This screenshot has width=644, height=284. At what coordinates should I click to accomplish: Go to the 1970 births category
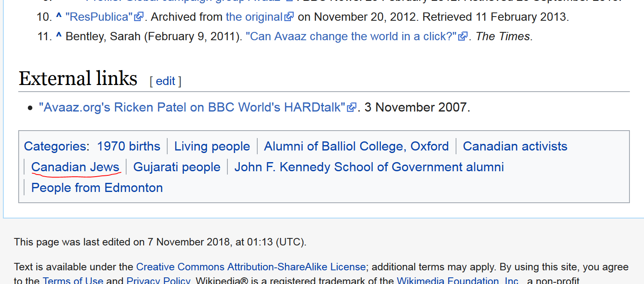coord(129,146)
